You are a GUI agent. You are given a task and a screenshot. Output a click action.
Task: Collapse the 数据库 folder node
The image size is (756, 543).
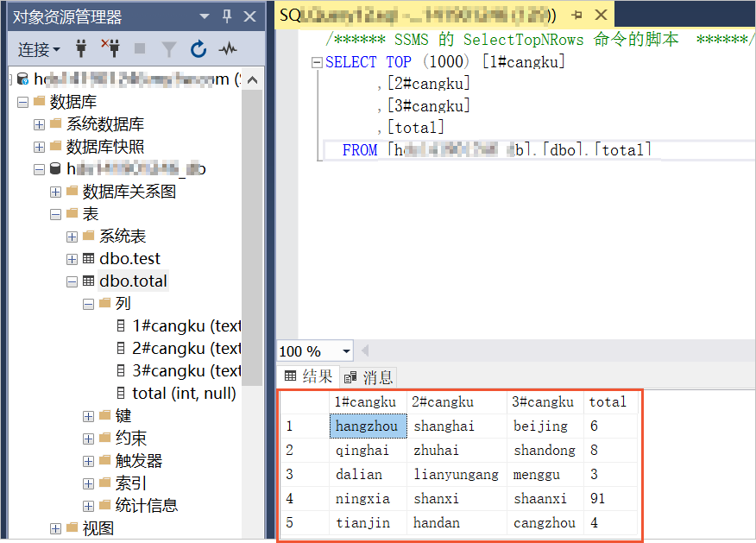22,102
